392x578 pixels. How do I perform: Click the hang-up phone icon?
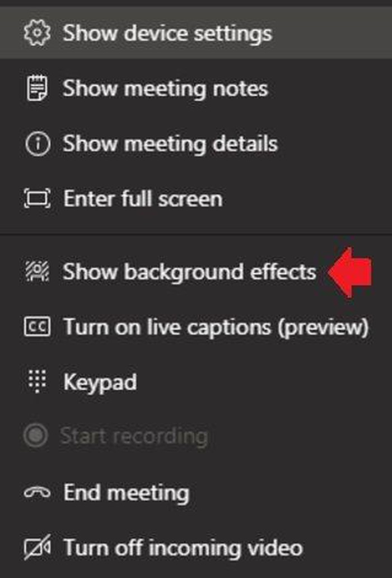click(38, 493)
